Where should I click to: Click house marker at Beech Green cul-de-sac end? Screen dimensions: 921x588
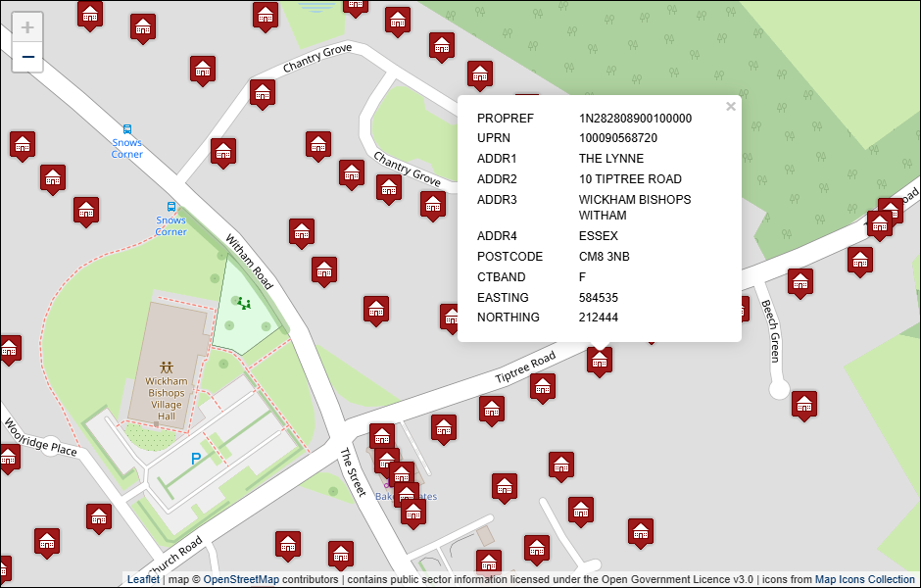coord(804,406)
